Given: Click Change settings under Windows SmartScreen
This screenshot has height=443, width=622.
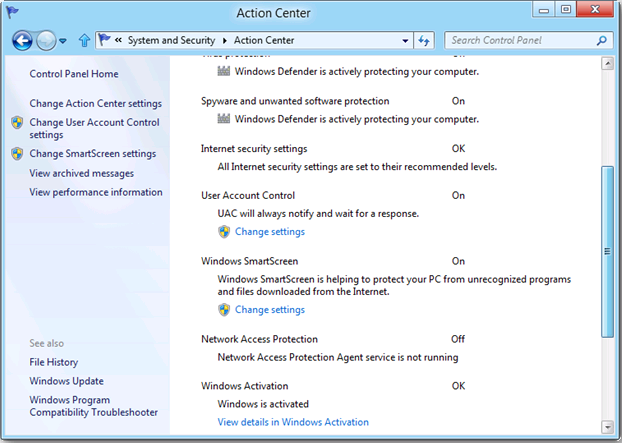Looking at the screenshot, I should click(270, 309).
